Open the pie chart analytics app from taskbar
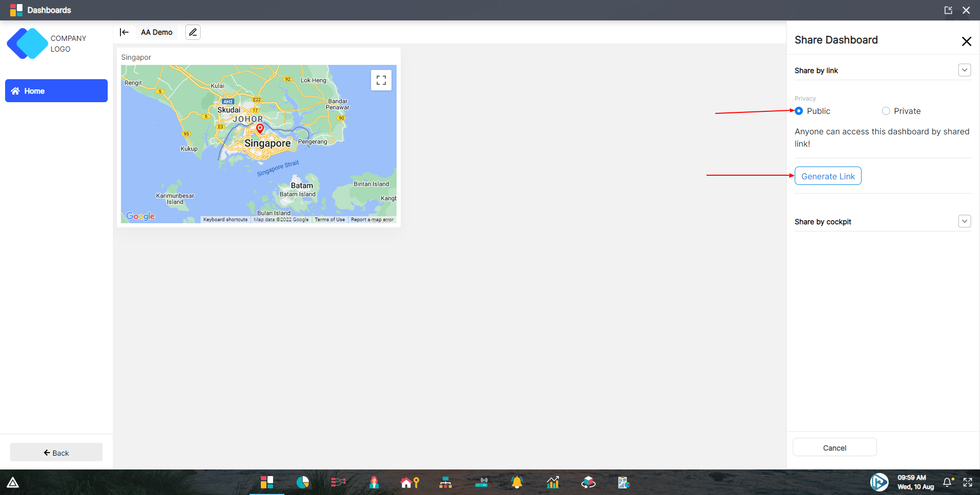The image size is (980, 495). [302, 482]
